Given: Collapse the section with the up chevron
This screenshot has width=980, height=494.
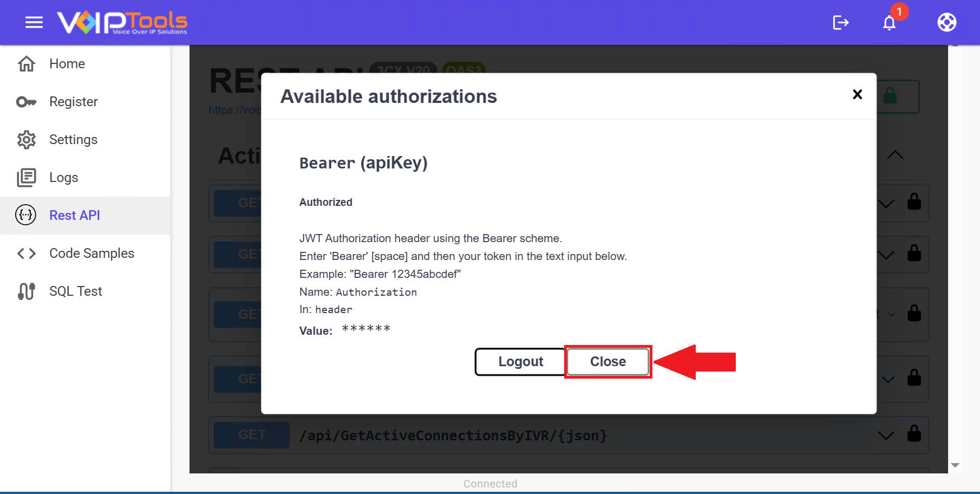Looking at the screenshot, I should point(895,155).
